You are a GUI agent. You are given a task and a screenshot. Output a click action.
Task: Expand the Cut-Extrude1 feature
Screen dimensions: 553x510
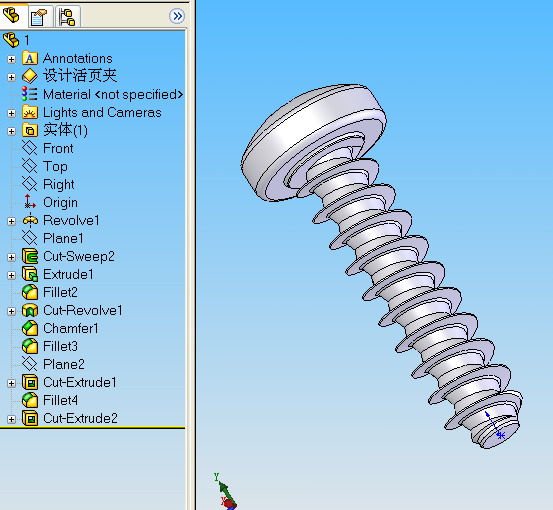pyautogui.click(x=11, y=383)
